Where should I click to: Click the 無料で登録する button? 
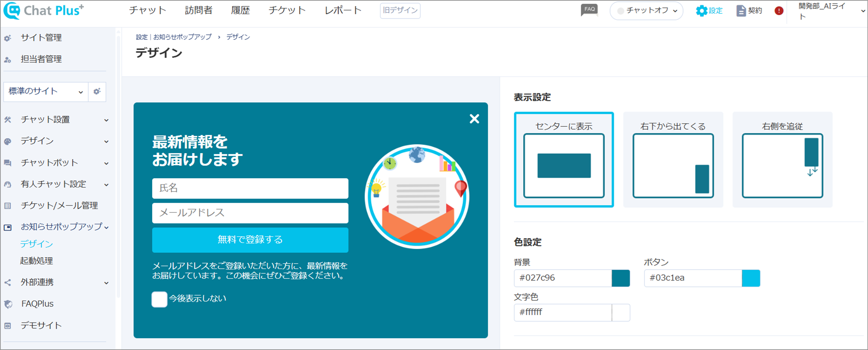[x=250, y=240]
